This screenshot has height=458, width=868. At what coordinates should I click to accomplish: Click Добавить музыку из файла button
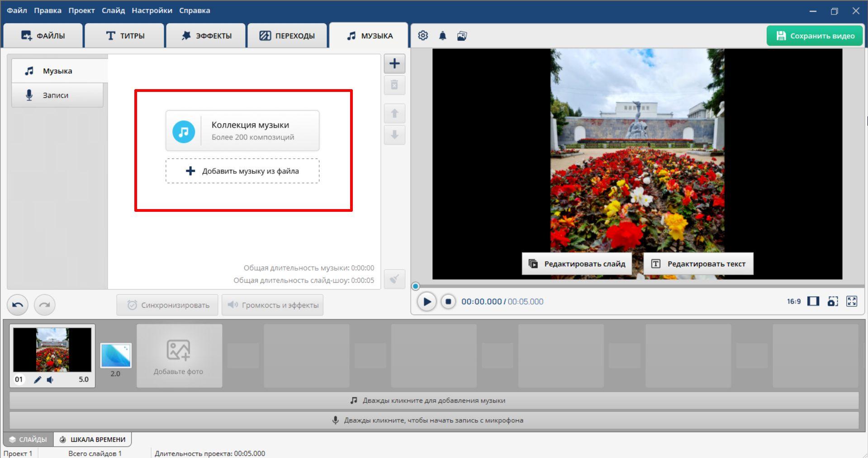[242, 171]
